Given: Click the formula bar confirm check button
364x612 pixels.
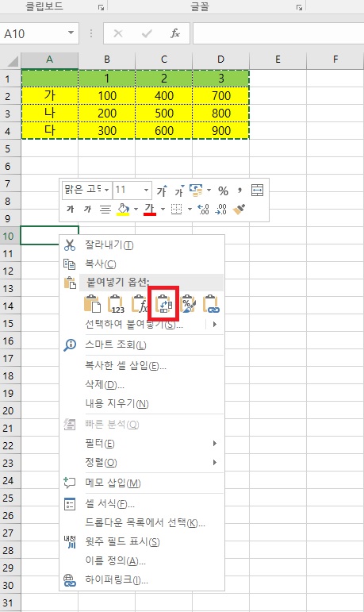Looking at the screenshot, I should [147, 33].
